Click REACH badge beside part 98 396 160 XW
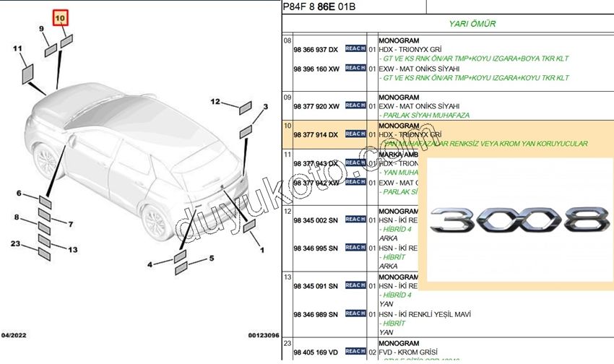This screenshot has width=614, height=364. [355, 69]
